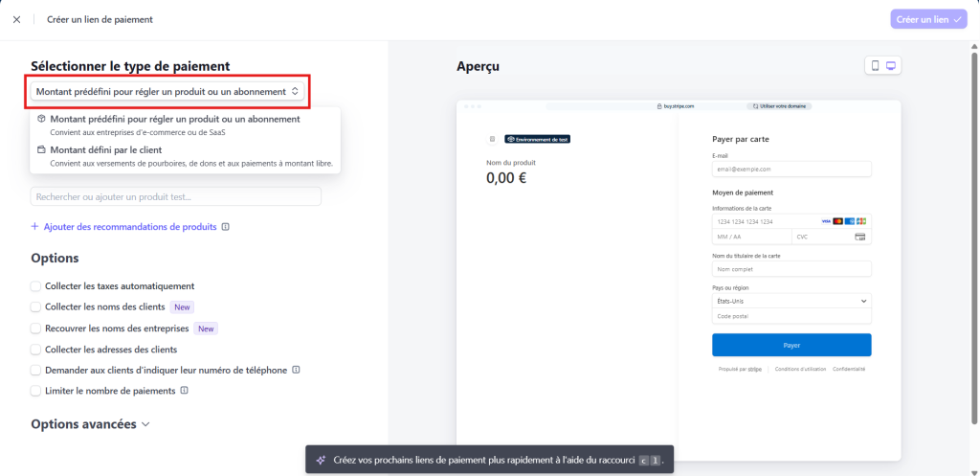
Task: Close the payment link creation dialog
Action: pos(16,19)
